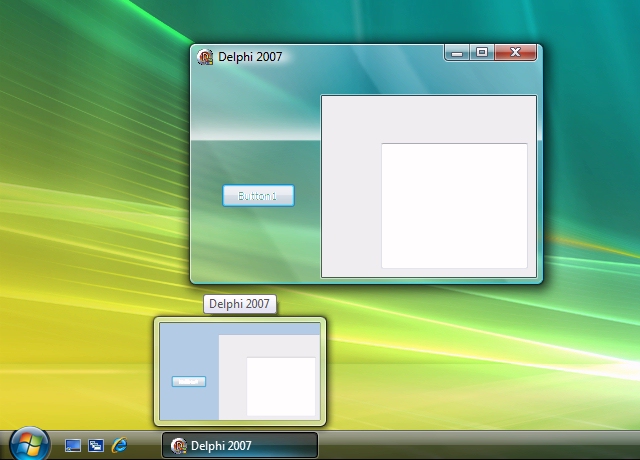
Task: Close the Delphi 2007 window
Action: point(516,53)
